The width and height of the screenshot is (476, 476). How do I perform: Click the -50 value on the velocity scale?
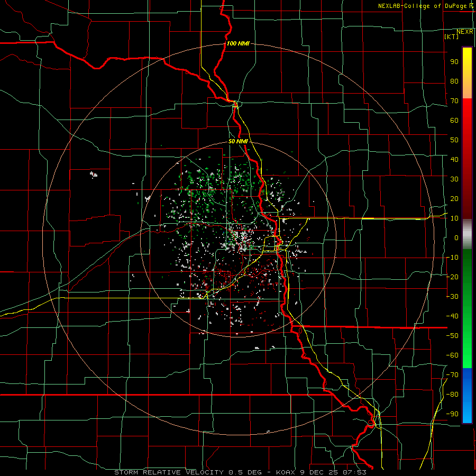pos(452,336)
